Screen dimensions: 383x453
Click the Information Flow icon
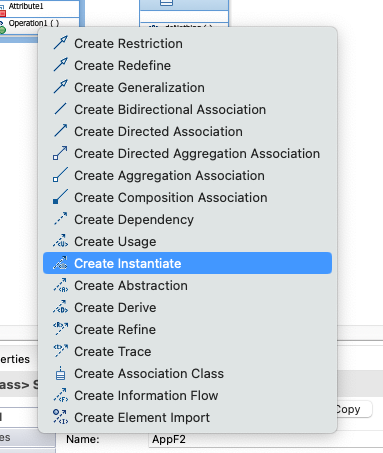click(x=60, y=395)
